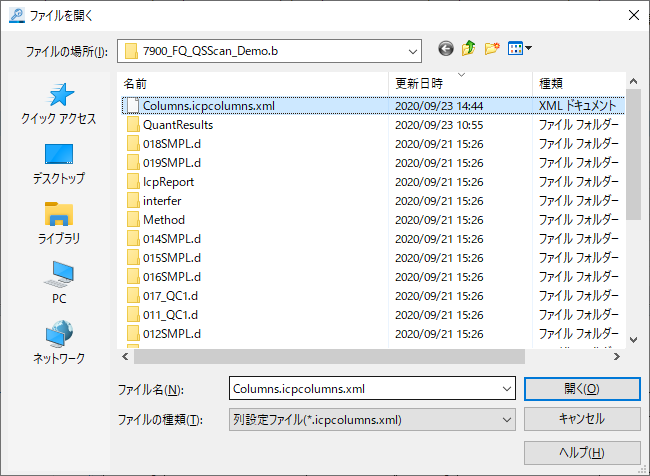Click the horizontal scrollbar left arrow
Viewport: 650px width, 476px height.
125,357
